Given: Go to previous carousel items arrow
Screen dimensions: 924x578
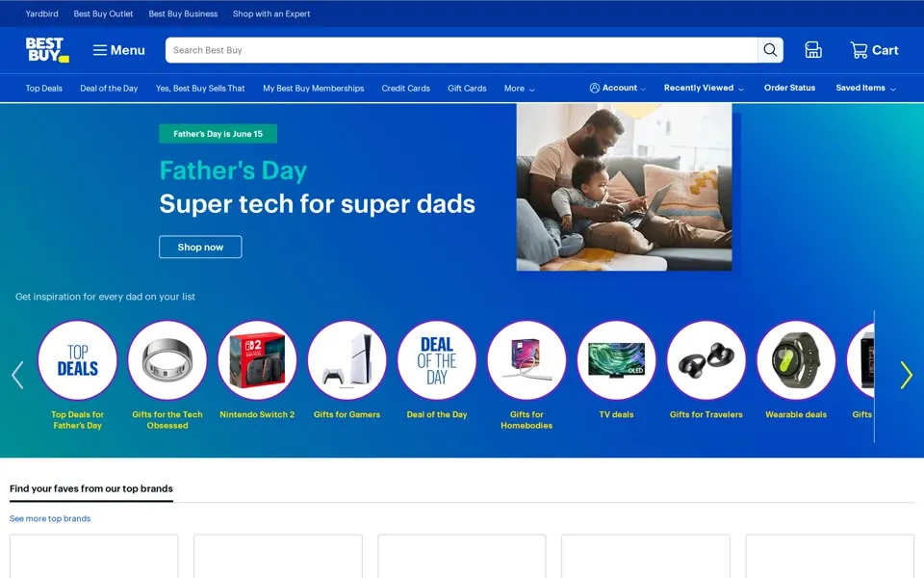Looking at the screenshot, I should (17, 375).
